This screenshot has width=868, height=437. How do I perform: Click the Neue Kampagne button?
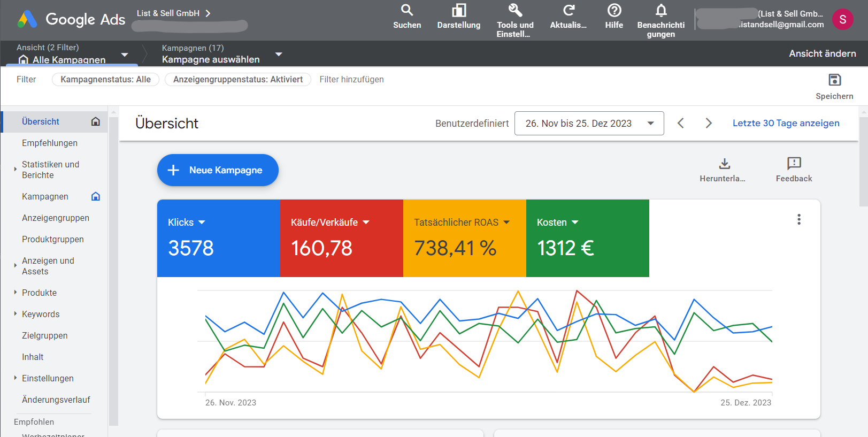click(218, 170)
